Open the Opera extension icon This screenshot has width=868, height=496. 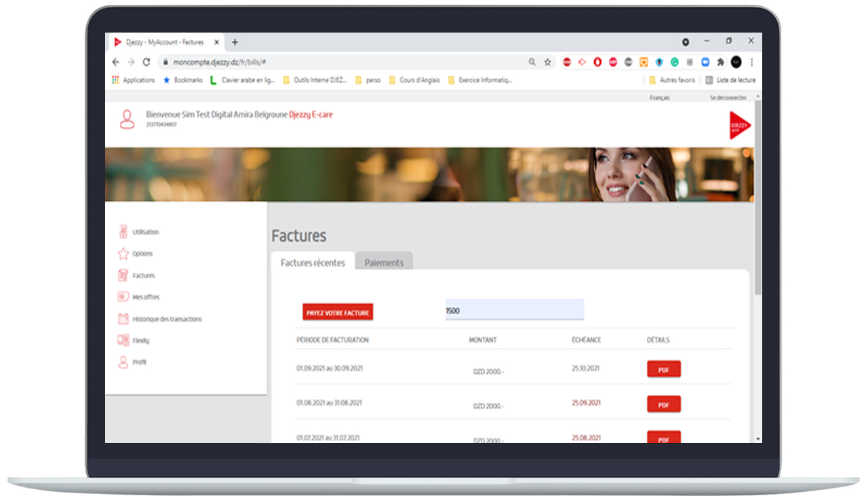[597, 62]
